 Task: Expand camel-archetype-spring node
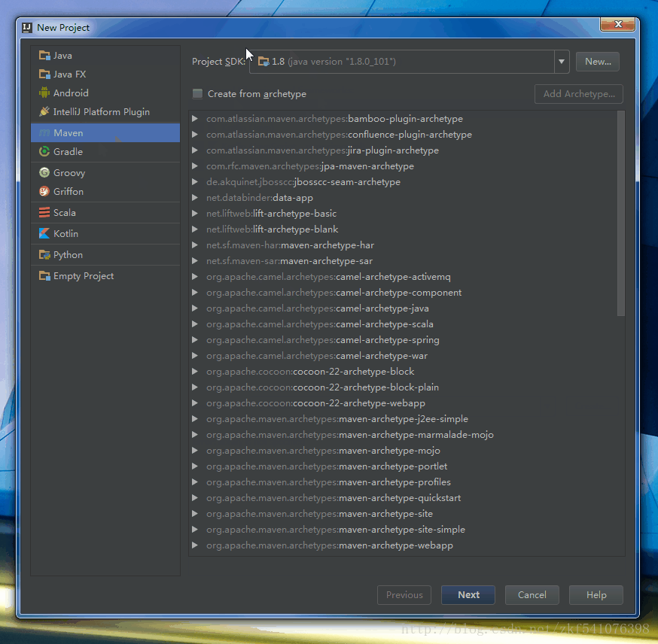195,339
